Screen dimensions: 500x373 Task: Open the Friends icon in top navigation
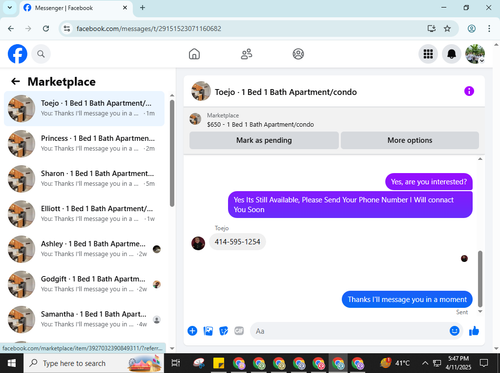246,54
